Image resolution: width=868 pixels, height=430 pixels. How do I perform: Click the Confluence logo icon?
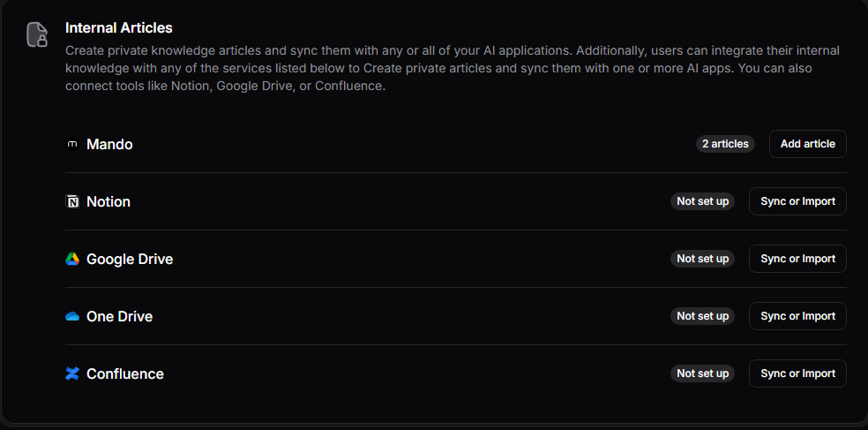click(72, 373)
